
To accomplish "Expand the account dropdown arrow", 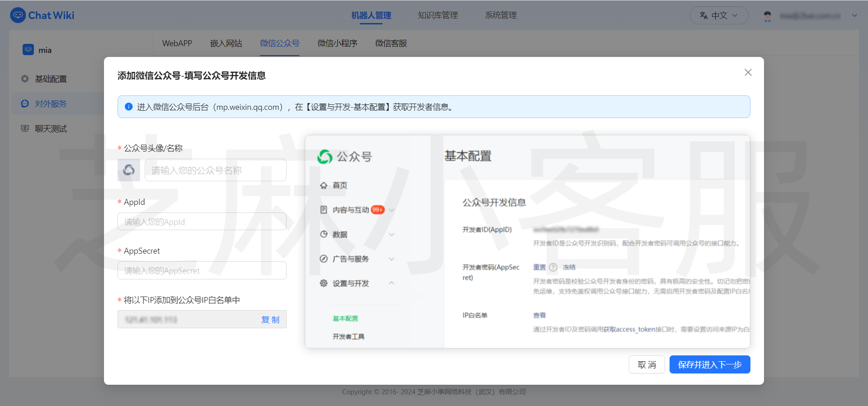I will click(854, 15).
